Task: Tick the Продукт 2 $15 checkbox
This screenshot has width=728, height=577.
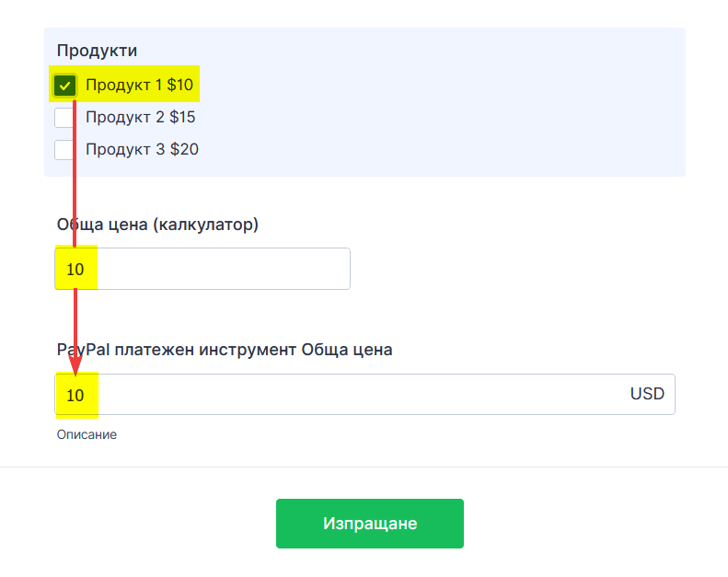Action: [x=64, y=118]
